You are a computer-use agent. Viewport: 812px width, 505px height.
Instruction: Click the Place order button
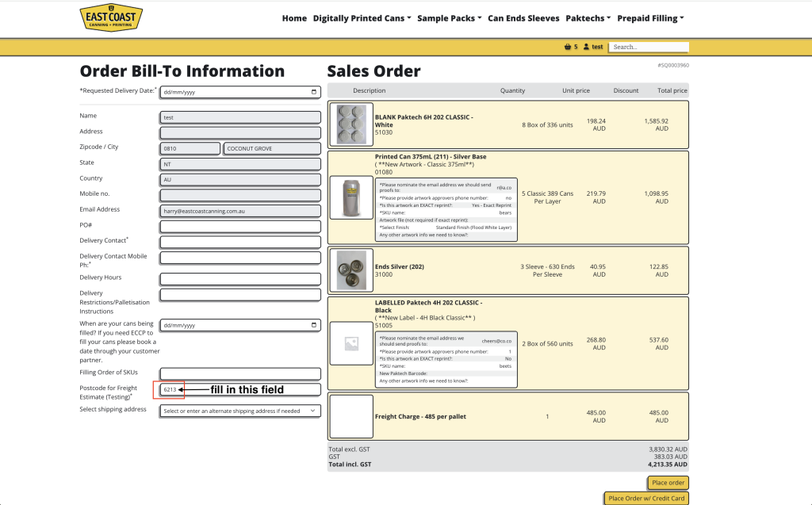coord(668,483)
